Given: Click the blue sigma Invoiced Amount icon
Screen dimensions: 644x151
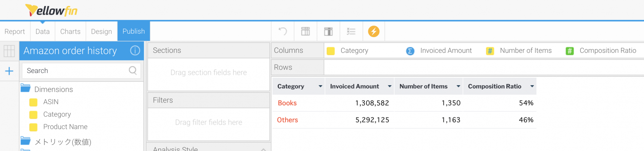Looking at the screenshot, I should (410, 51).
